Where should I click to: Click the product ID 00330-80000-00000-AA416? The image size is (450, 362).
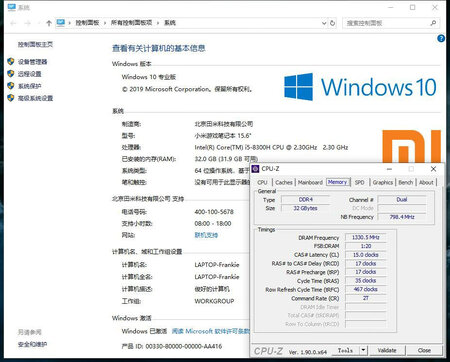[x=184, y=346]
